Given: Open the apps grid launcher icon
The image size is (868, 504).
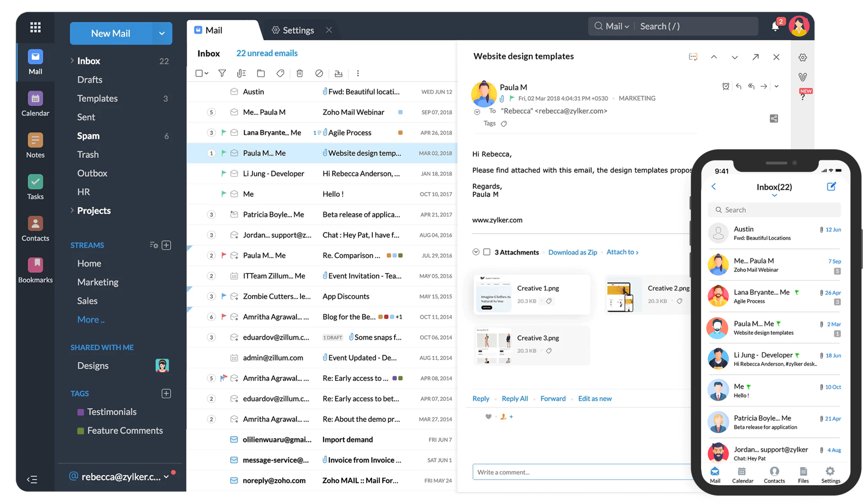Looking at the screenshot, I should 35,27.
